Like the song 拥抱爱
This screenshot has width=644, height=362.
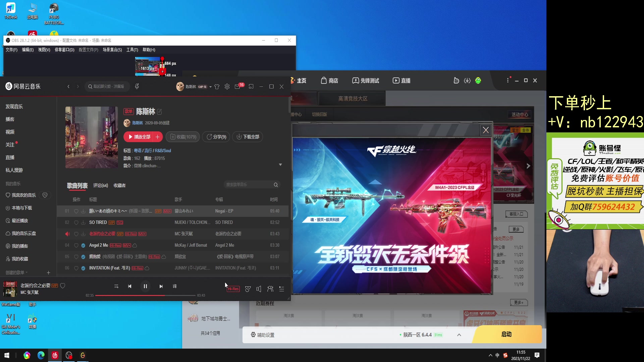point(76,257)
